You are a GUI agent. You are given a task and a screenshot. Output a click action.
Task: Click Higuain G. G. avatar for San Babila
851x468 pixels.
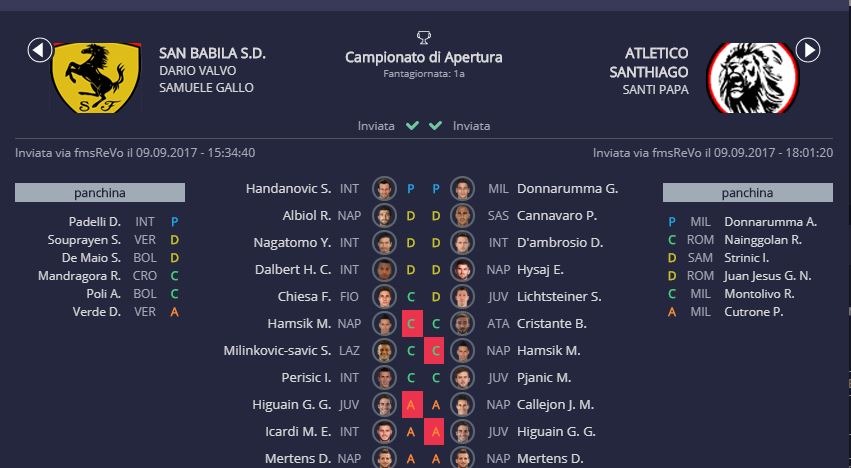click(384, 404)
